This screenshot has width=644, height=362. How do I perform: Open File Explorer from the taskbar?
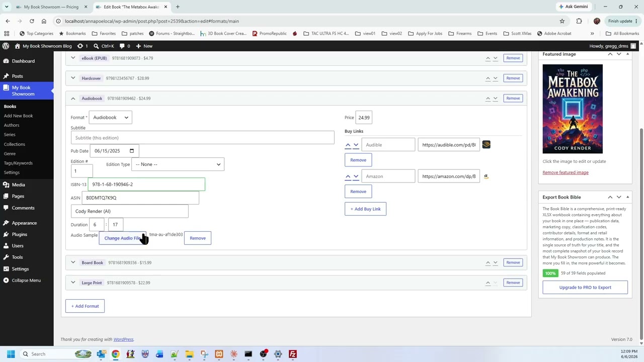click(189, 354)
